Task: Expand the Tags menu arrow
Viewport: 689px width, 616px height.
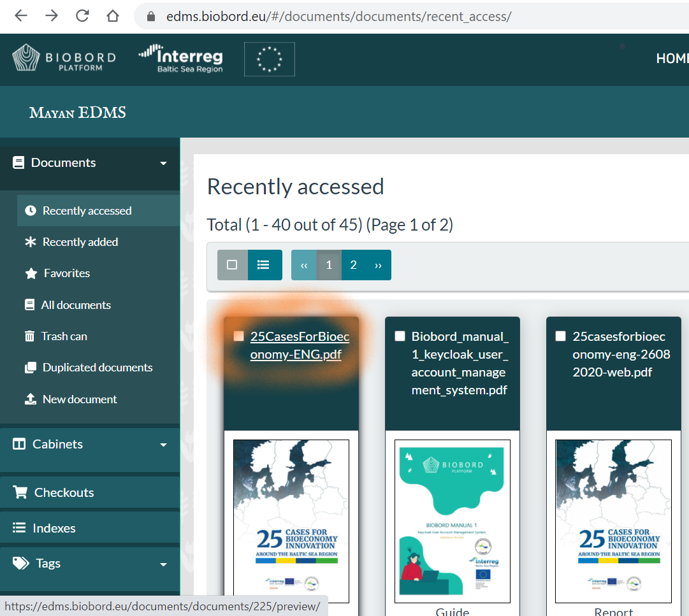Action: point(163,564)
